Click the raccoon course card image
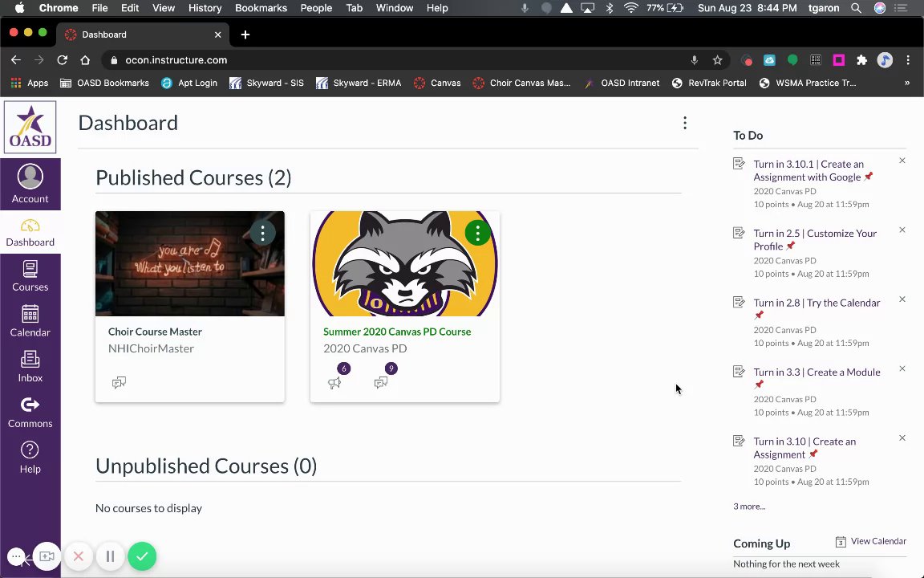 pyautogui.click(x=405, y=263)
